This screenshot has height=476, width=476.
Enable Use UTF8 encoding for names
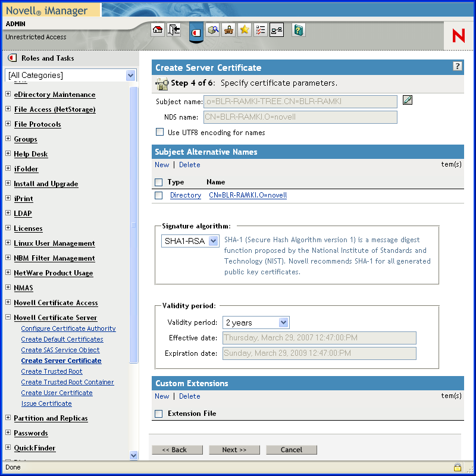[159, 131]
